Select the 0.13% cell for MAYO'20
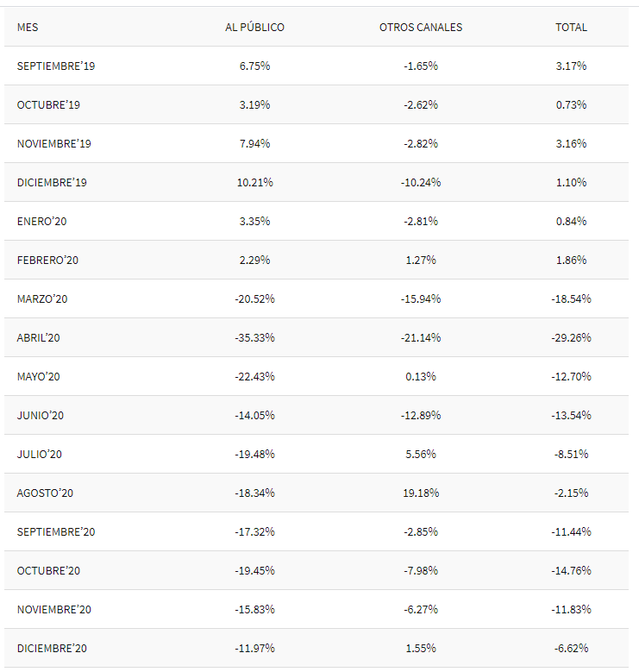This screenshot has width=639, height=672. coord(421,377)
